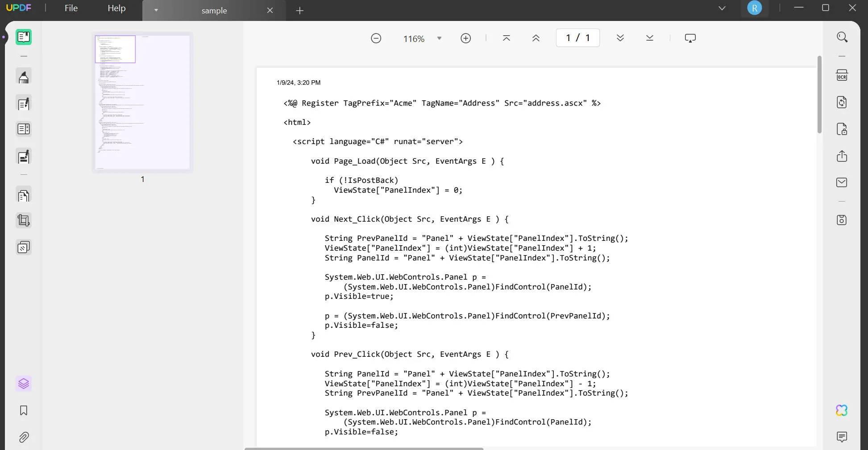Expand the title bar chevron menu
Screen dimensions: 868x450
point(722,8)
